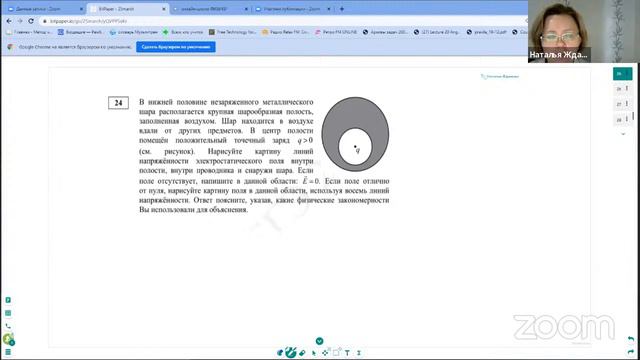
Task: Undo last whiteboard action
Action: point(631,339)
